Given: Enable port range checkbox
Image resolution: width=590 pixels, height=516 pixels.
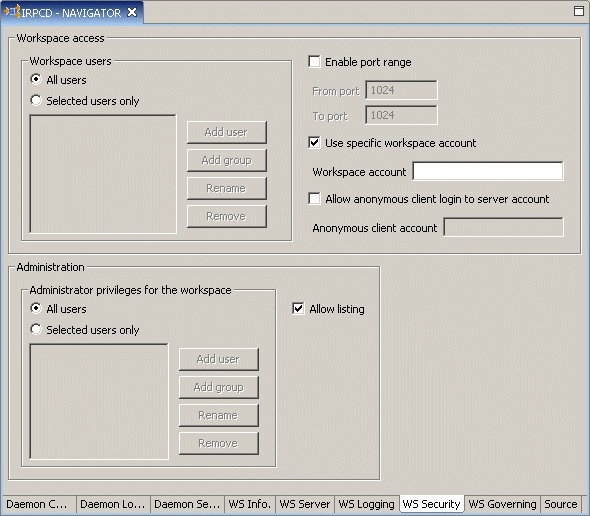Looking at the screenshot, I should pyautogui.click(x=314, y=61).
